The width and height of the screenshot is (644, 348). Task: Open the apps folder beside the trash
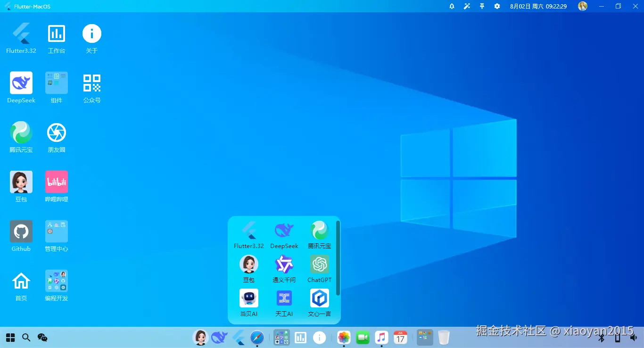pos(425,337)
